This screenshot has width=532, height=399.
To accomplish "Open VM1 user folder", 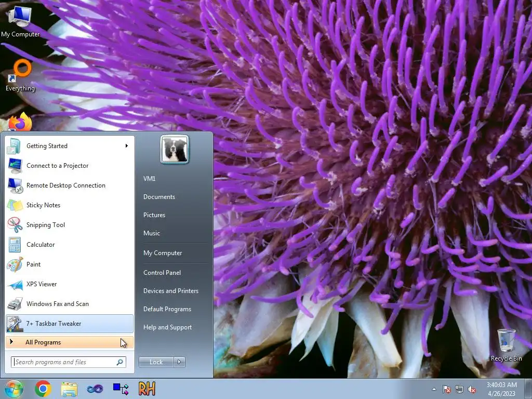I will click(x=149, y=179).
